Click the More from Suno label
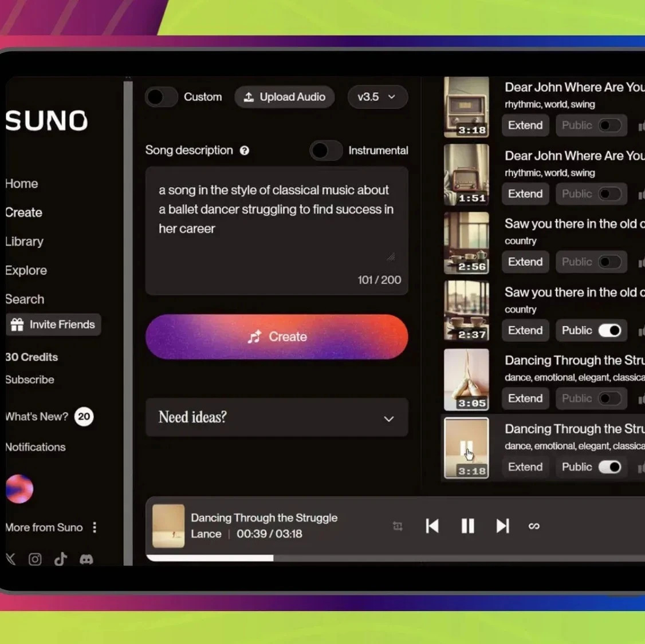 click(x=44, y=527)
